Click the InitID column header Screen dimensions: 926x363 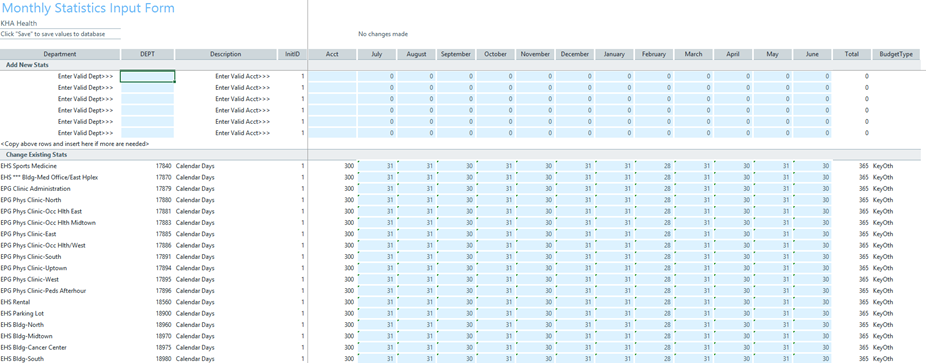coord(292,54)
